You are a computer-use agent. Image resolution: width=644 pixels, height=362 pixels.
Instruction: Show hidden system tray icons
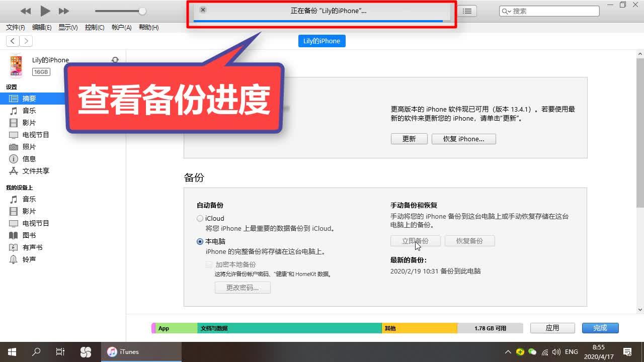508,352
